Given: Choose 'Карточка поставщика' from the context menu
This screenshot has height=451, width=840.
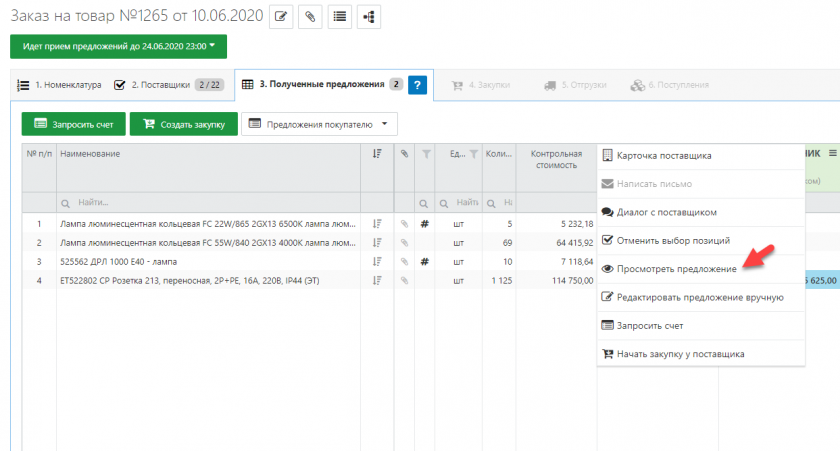Looking at the screenshot, I should [664, 156].
